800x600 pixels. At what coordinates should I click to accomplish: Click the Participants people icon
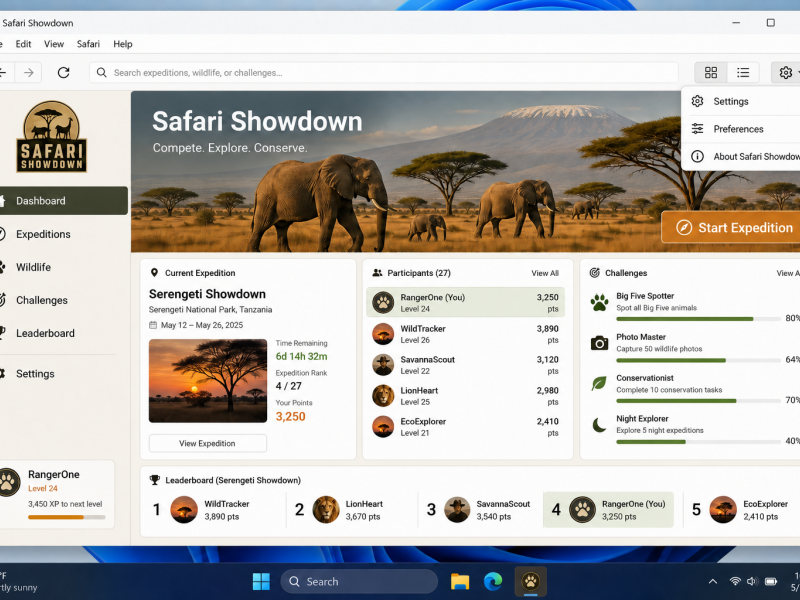pos(377,273)
